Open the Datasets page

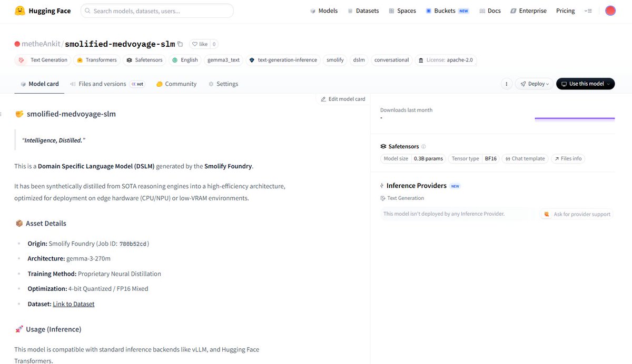coord(363,11)
